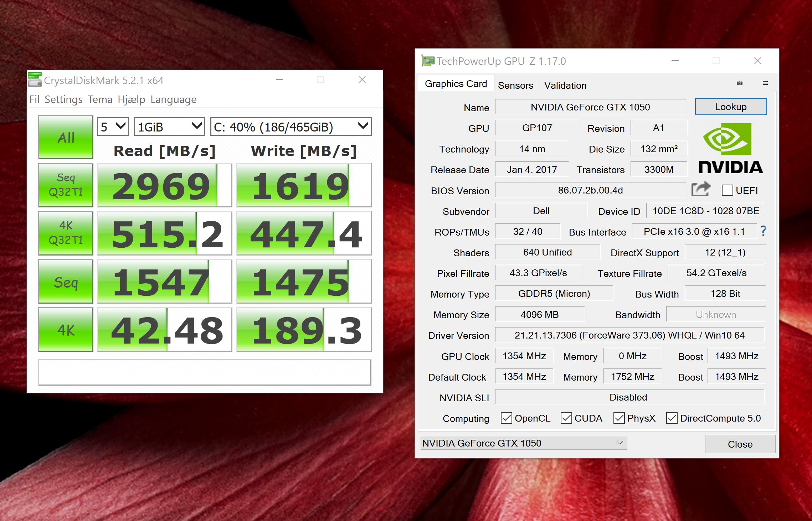Open the 1GiB test size dropdown

coord(170,127)
